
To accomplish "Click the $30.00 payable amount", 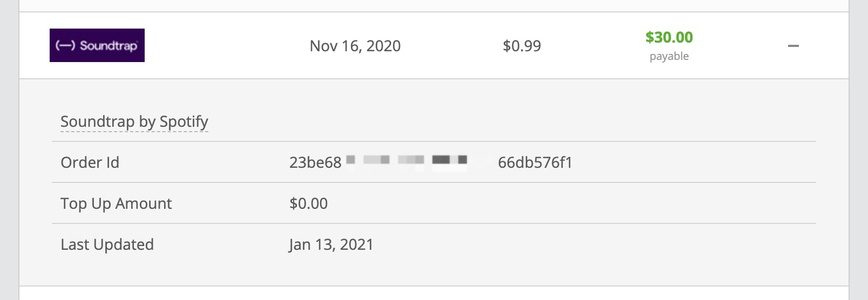I will tap(669, 37).
